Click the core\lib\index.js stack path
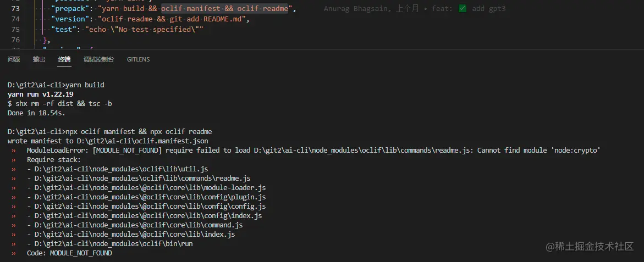Viewport: 644px width, 262px height. coord(135,235)
